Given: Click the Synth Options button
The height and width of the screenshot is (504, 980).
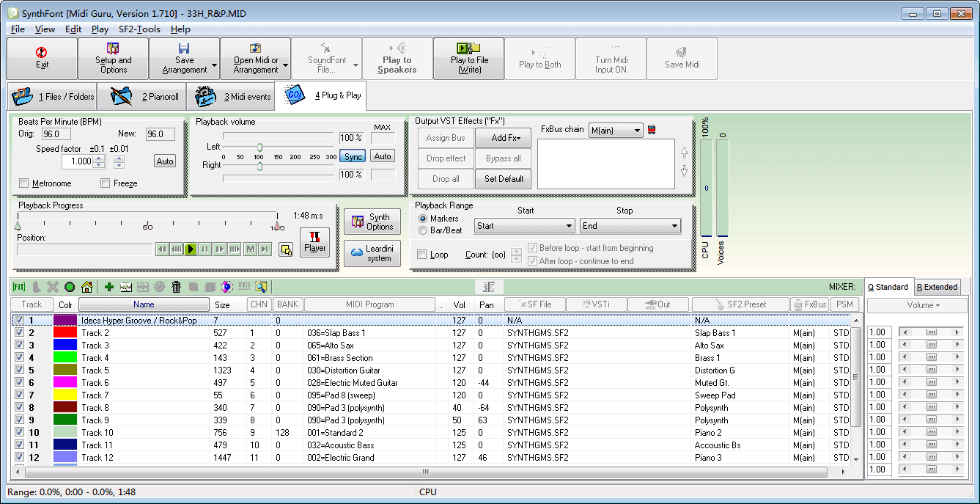Looking at the screenshot, I should click(x=372, y=222).
